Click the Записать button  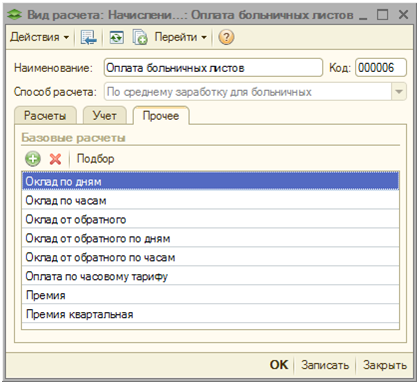tap(325, 365)
